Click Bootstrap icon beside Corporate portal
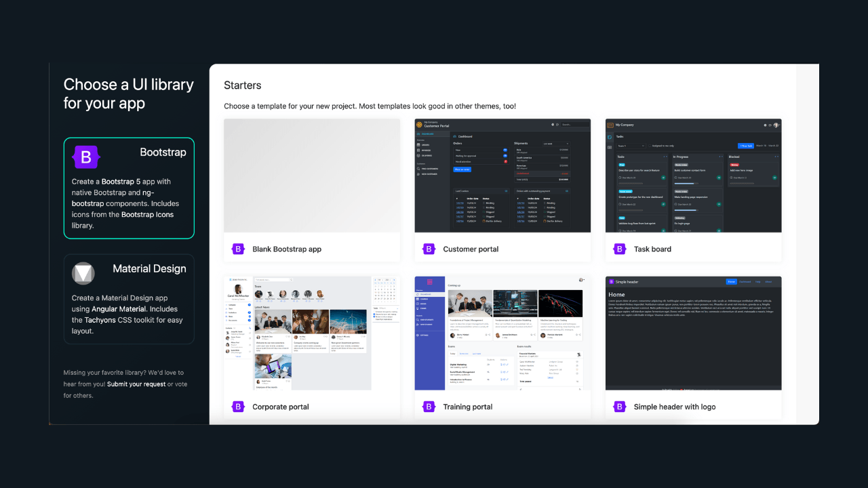The image size is (868, 488). coord(238,407)
